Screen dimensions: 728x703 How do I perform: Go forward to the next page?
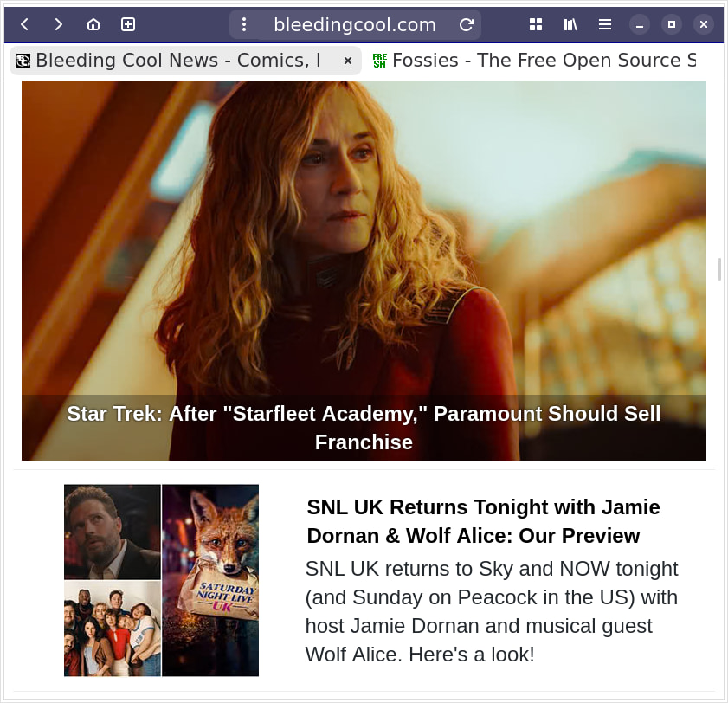tap(59, 24)
